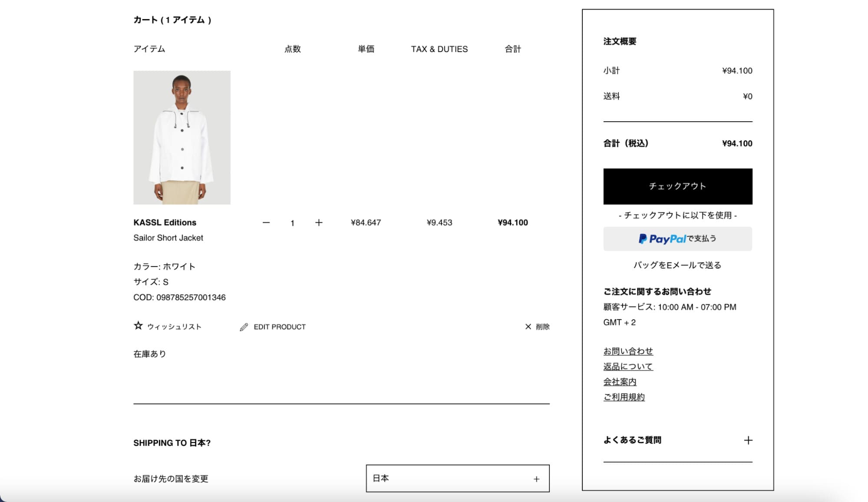Click the quantity value 1
The image size is (868, 502).
click(x=292, y=223)
